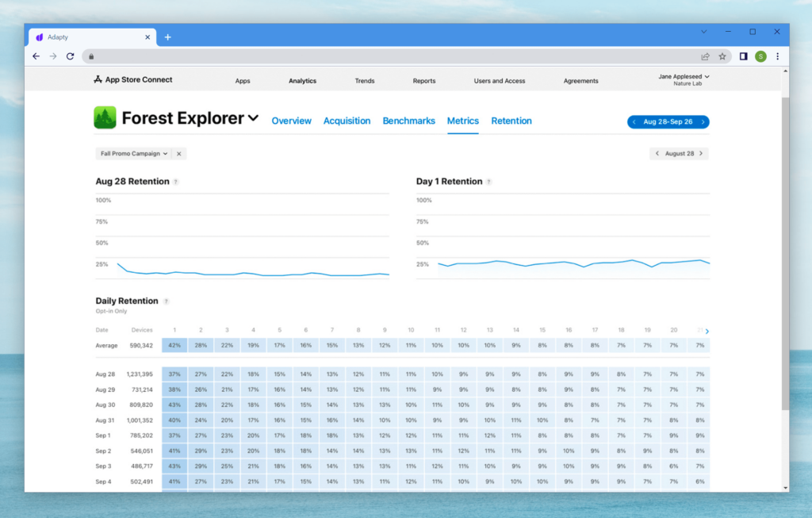Select the Aug 31 row date
The width and height of the screenshot is (812, 518).
(105, 420)
